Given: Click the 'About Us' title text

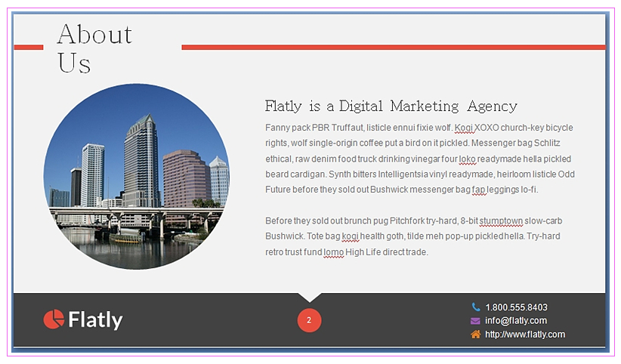Looking at the screenshot, I should click(x=94, y=48).
